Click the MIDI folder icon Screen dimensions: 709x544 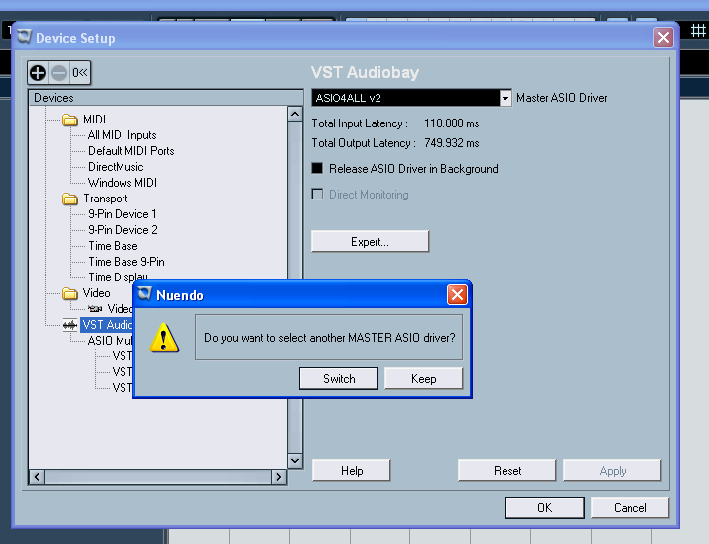click(70, 120)
